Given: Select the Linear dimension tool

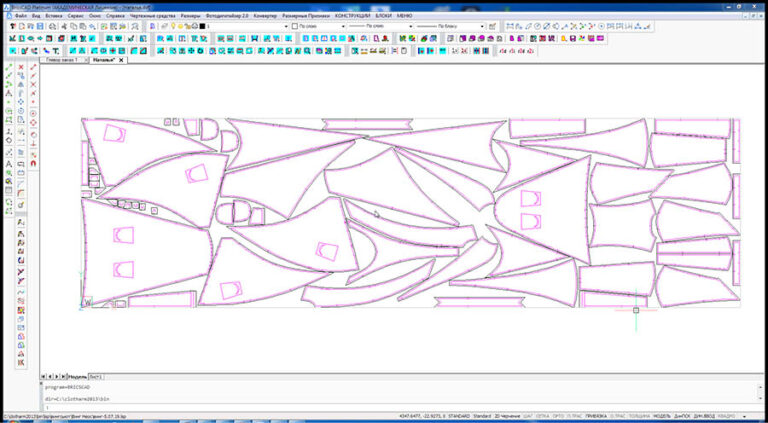Looking at the screenshot, I should 510,26.
